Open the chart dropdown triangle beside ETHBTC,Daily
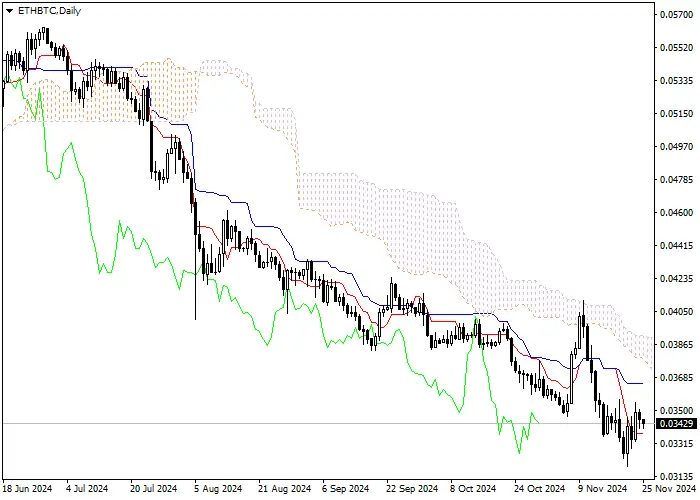 tap(9, 11)
